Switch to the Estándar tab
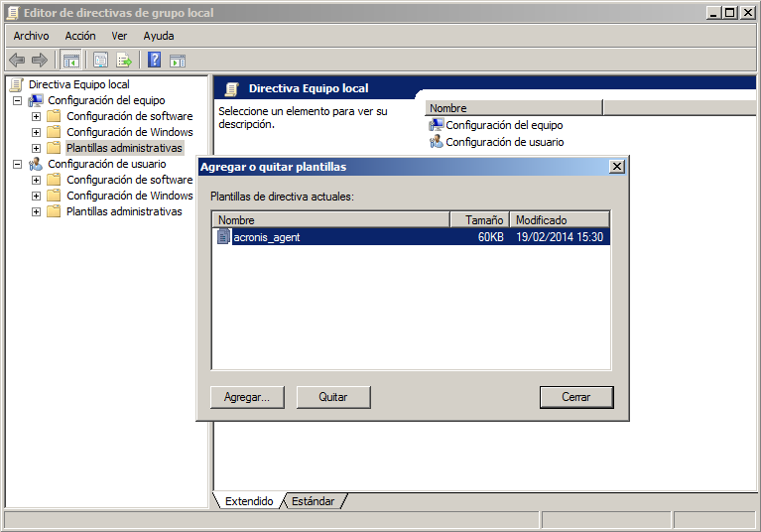 (314, 501)
